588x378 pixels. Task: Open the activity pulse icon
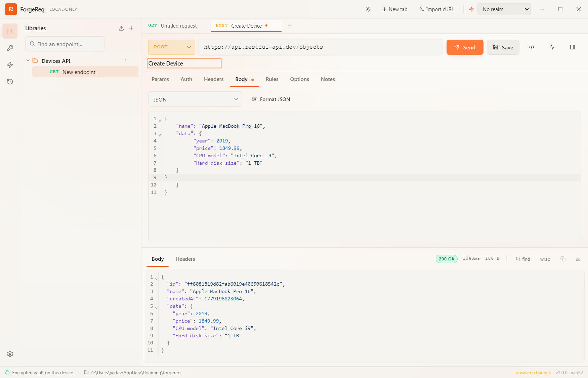click(x=552, y=47)
